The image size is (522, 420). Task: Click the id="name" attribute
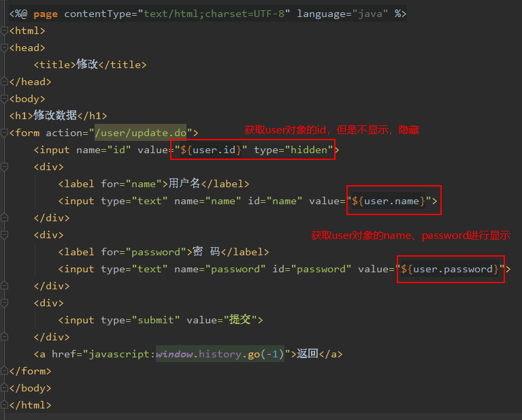coord(275,201)
